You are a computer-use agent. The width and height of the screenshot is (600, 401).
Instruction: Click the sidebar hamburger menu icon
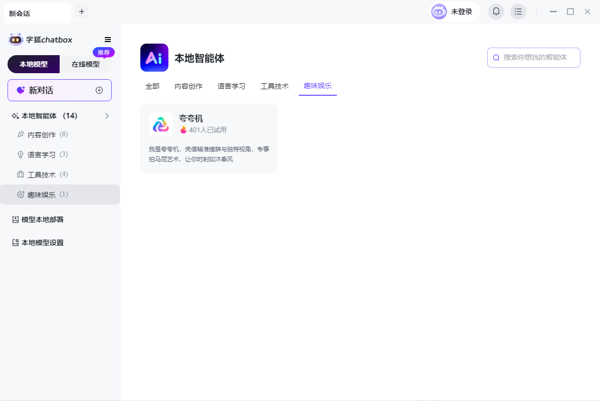pos(108,40)
